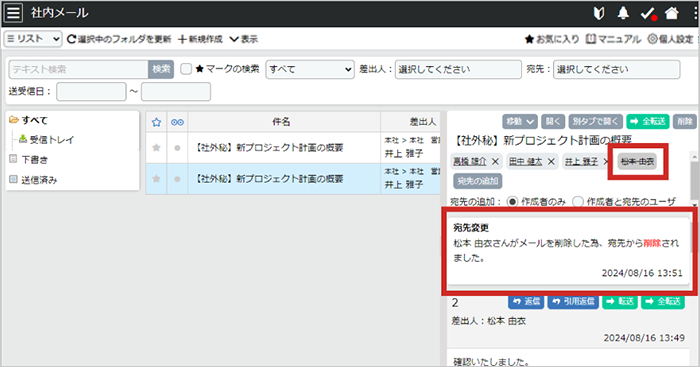Viewport: 700px width, 367px height.
Task: Click the beginner guide shield icon
Action: (x=599, y=13)
